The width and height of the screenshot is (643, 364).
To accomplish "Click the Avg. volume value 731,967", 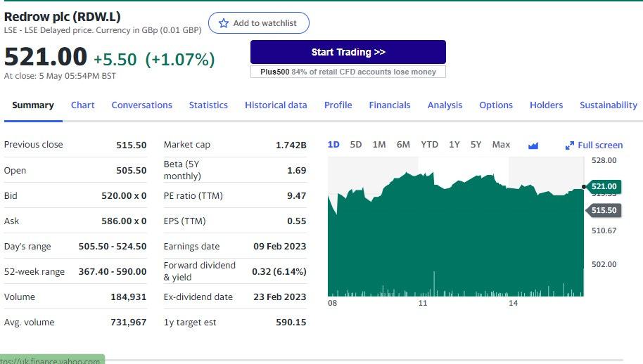I will coord(128,323).
